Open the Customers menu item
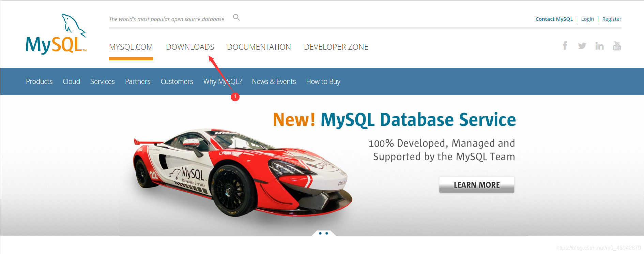 point(177,81)
